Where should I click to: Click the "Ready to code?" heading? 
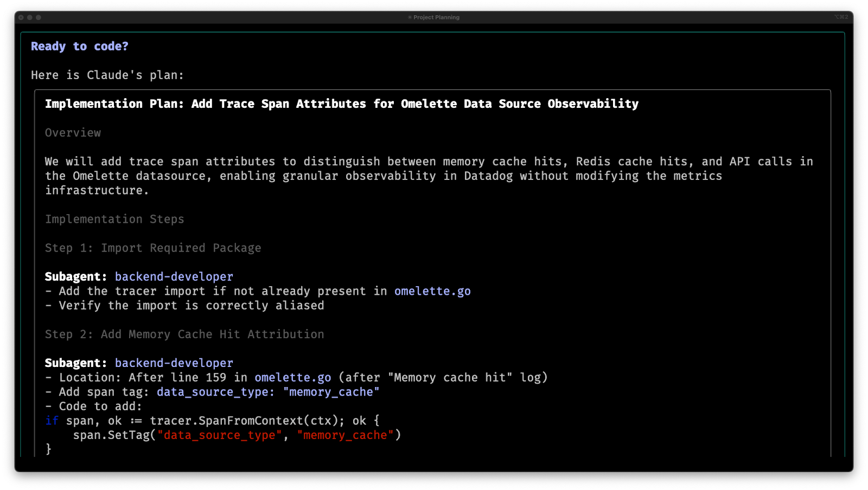(x=80, y=47)
